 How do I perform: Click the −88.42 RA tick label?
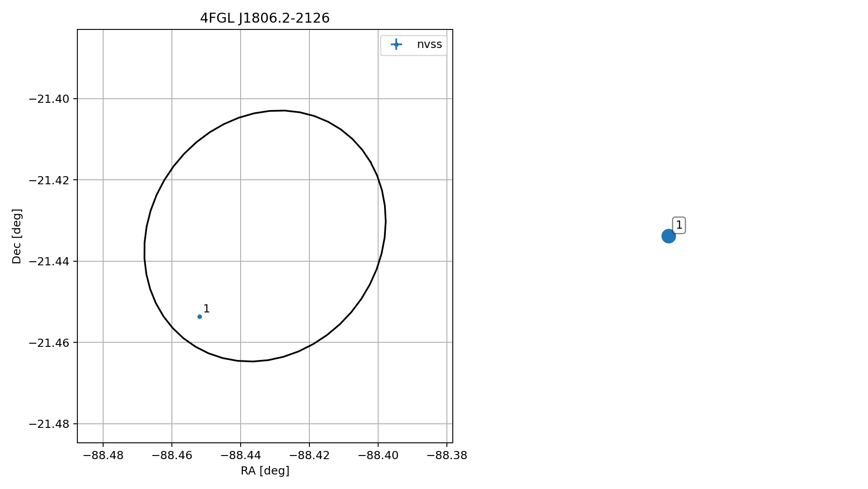tap(309, 455)
